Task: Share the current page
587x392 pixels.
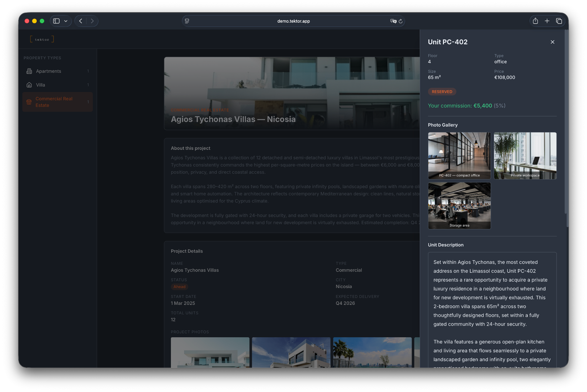Action: (x=535, y=21)
